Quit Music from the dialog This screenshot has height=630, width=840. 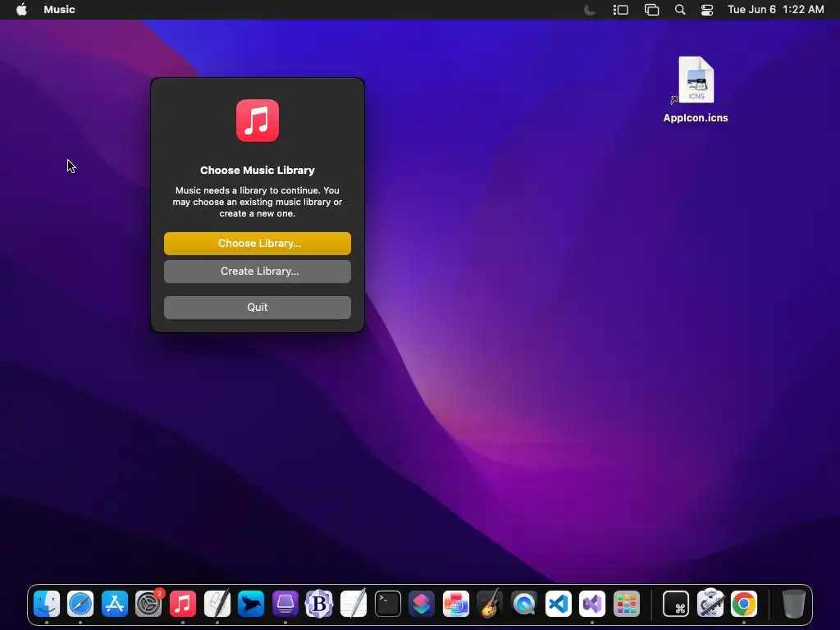(x=257, y=308)
